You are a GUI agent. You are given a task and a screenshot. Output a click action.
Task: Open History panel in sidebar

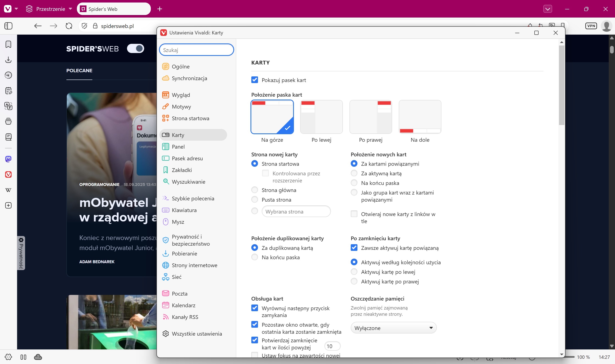click(x=8, y=75)
